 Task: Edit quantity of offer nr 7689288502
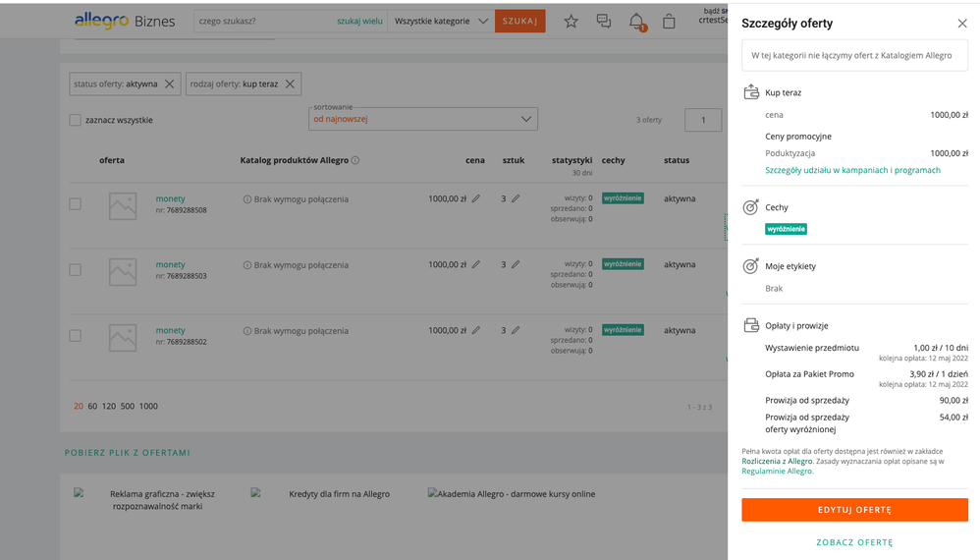(x=516, y=330)
